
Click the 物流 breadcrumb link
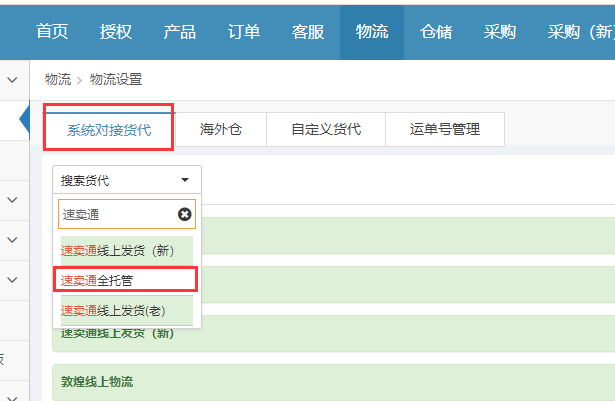[x=58, y=79]
